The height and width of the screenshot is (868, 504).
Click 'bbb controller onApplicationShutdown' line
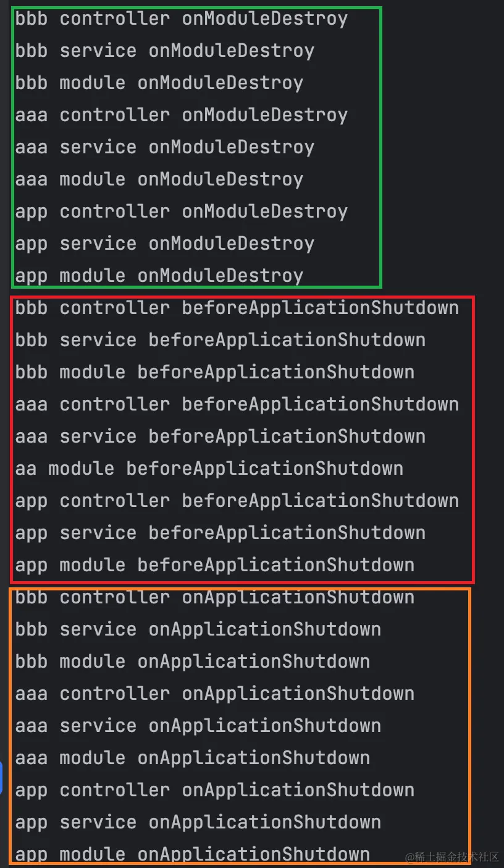215,597
